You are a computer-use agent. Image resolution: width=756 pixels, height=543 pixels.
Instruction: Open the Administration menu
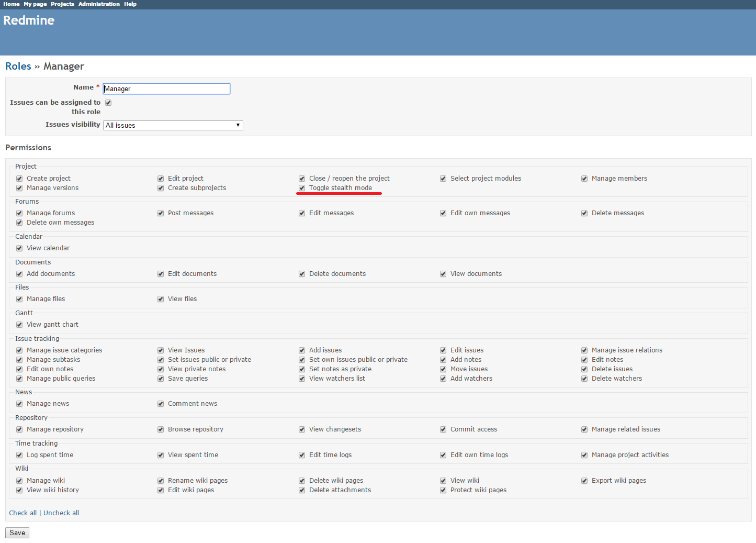click(99, 4)
